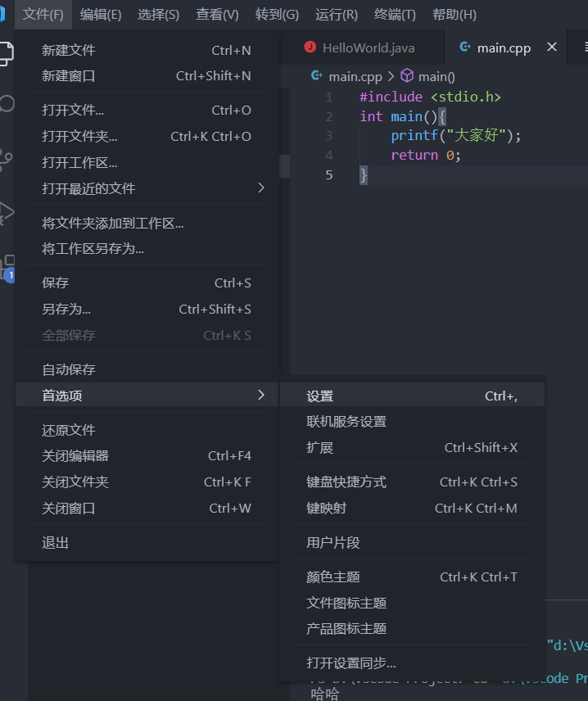
Task: Select 键映射 from the submenu
Action: (x=412, y=509)
